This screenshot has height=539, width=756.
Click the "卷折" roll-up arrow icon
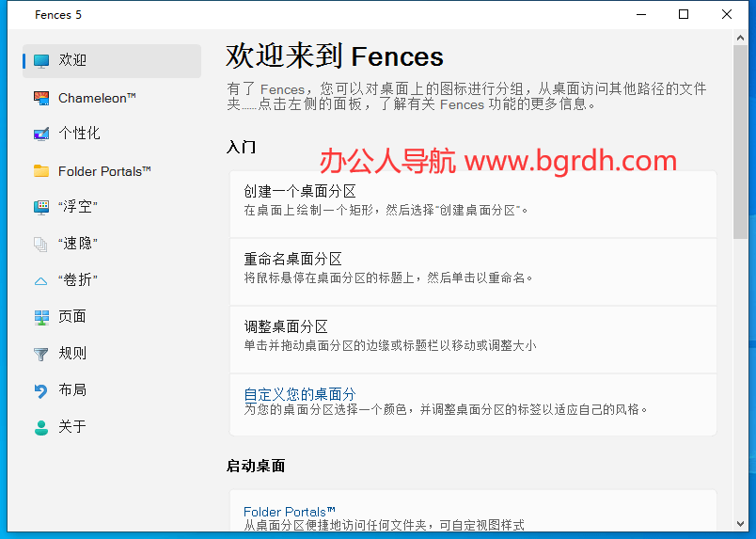click(x=41, y=281)
